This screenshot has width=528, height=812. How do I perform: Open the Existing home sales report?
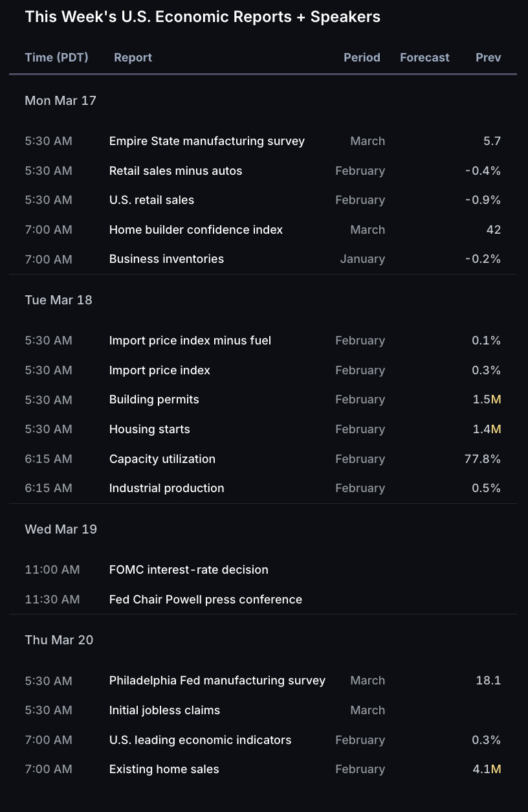click(164, 769)
